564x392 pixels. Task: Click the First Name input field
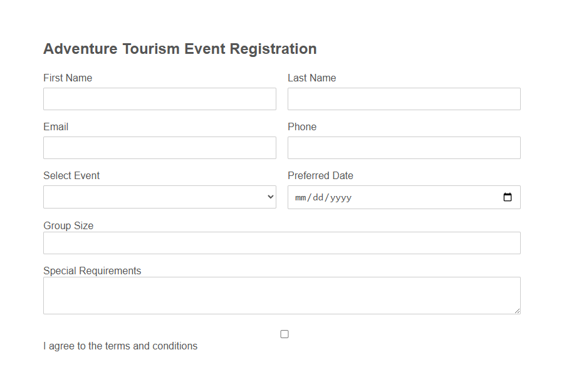160,98
